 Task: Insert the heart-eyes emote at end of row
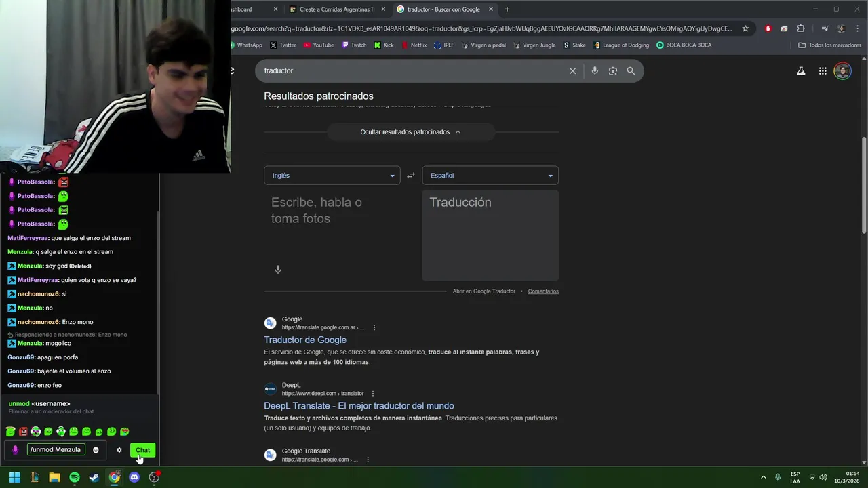[125, 432]
